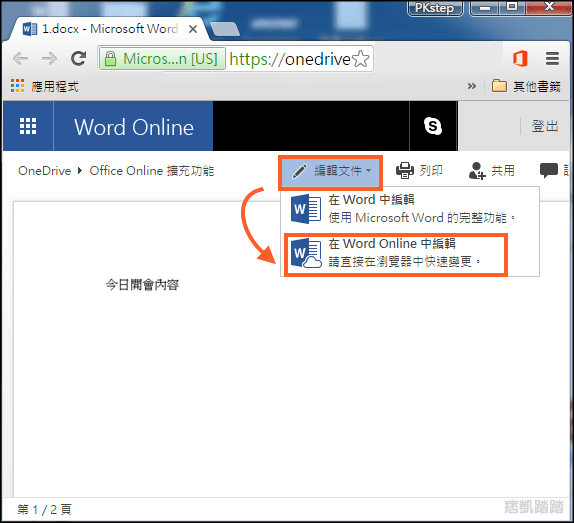The image size is (574, 523).
Task: Open Office Online 擴充功能 breadcrumb folder
Action: (x=152, y=171)
